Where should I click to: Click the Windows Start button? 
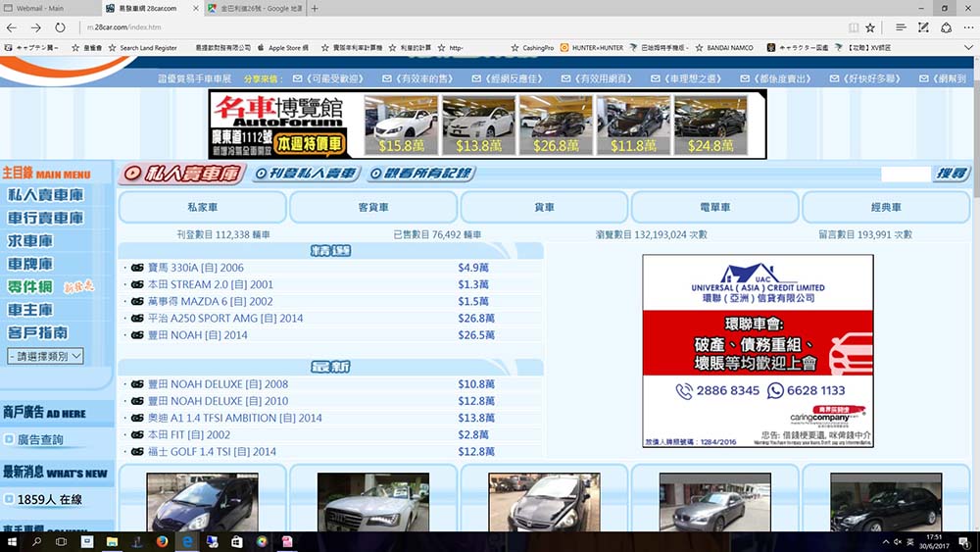pyautogui.click(x=11, y=541)
